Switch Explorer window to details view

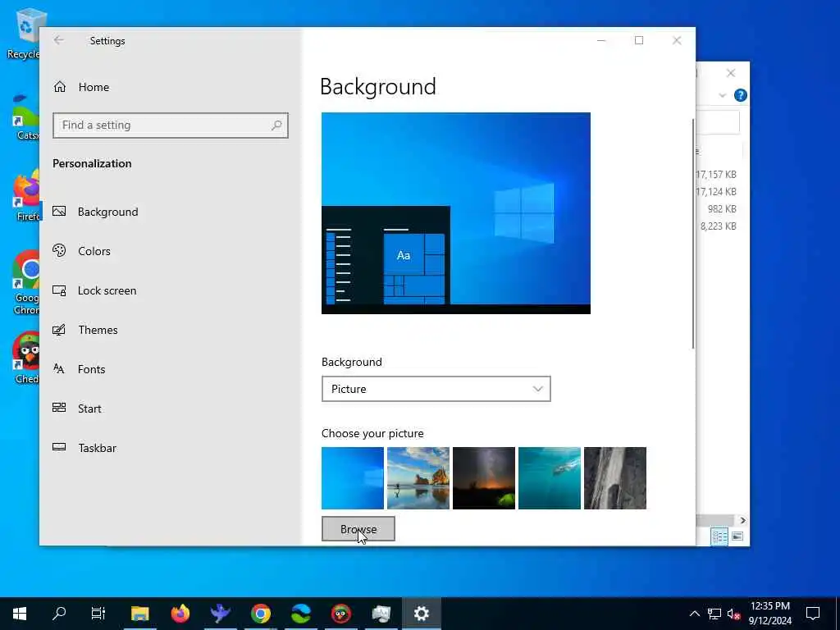coord(719,536)
